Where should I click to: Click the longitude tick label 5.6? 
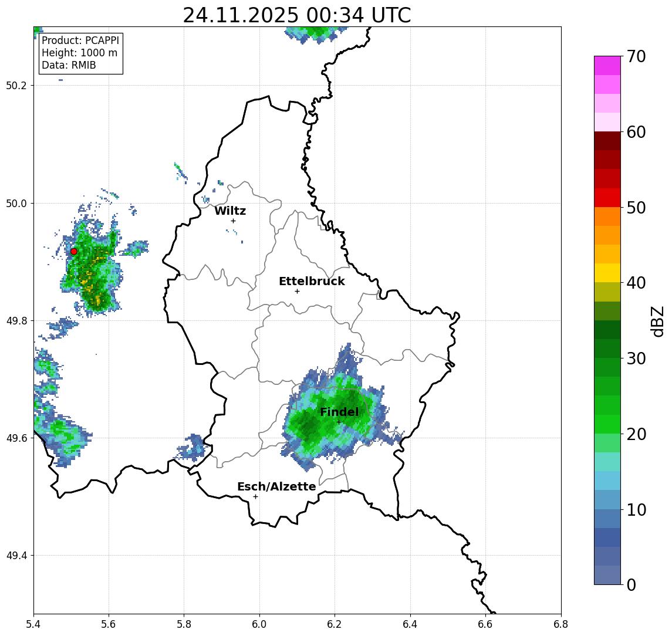click(x=109, y=624)
